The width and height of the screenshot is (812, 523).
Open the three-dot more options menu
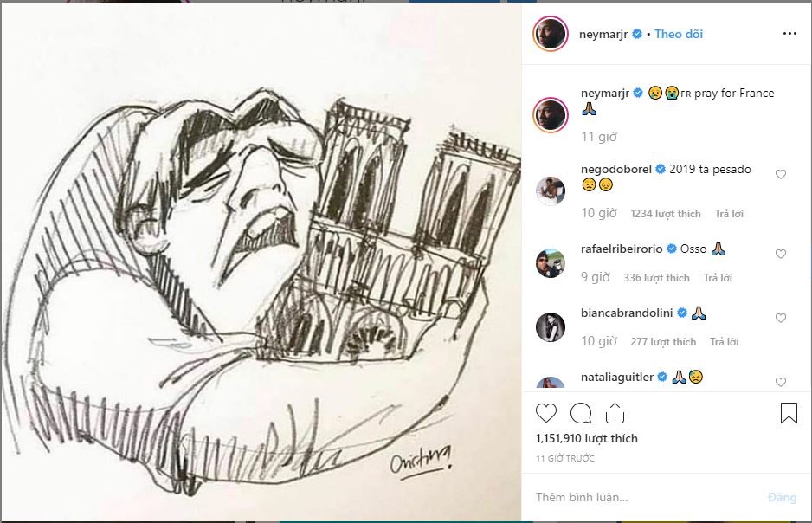coord(789,34)
